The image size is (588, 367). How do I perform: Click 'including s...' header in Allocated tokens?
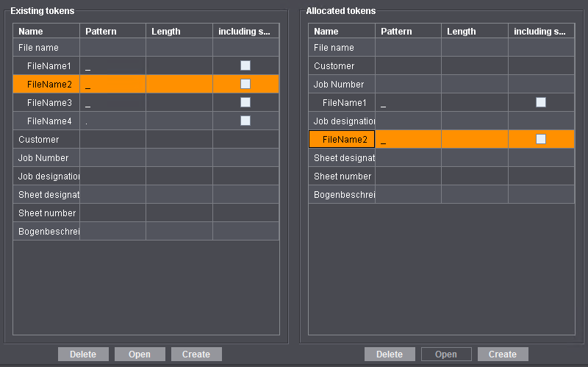pos(541,31)
